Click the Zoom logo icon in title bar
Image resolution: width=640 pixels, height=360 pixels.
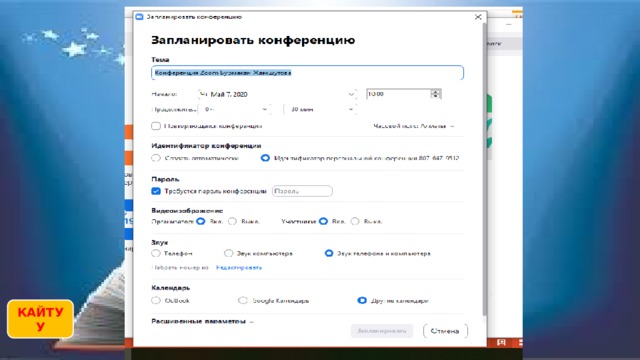click(x=139, y=17)
